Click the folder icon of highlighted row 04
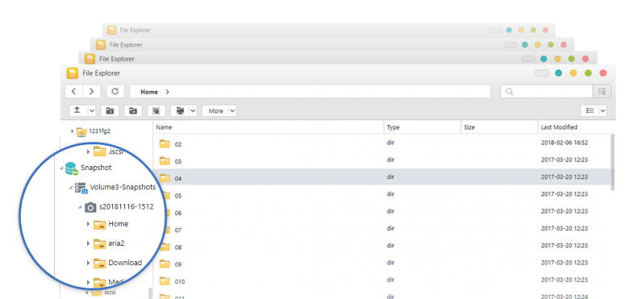 click(x=165, y=177)
